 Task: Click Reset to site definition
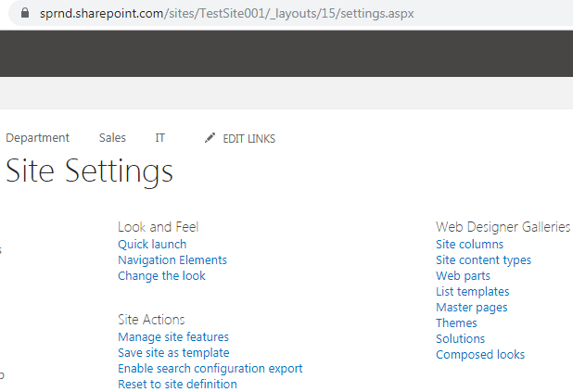point(177,384)
